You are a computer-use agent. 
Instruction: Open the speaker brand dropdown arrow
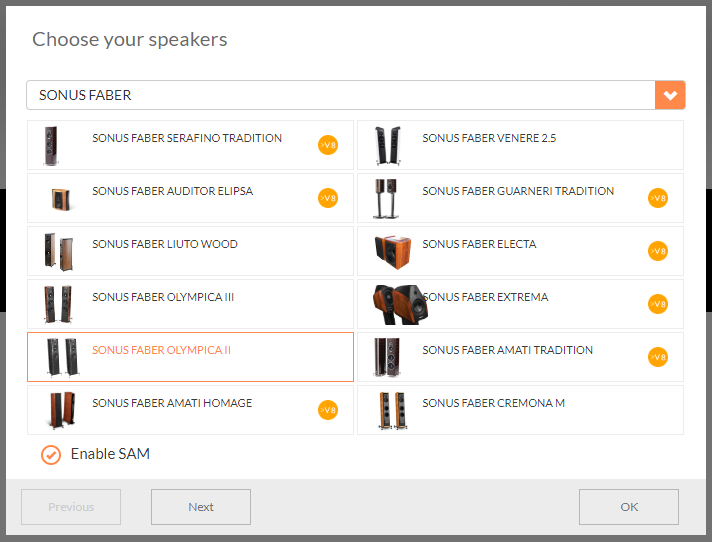pos(670,95)
